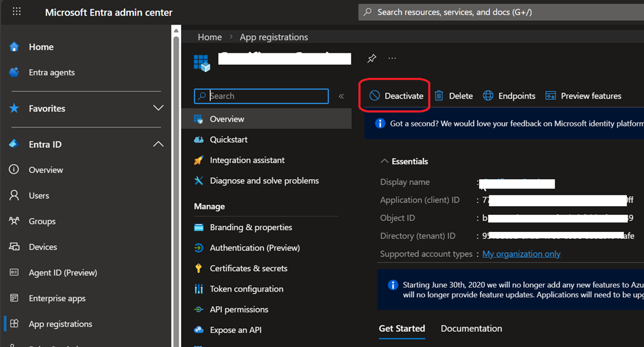Open Enterprise apps in left navigation
644x347 pixels.
pyautogui.click(x=57, y=299)
